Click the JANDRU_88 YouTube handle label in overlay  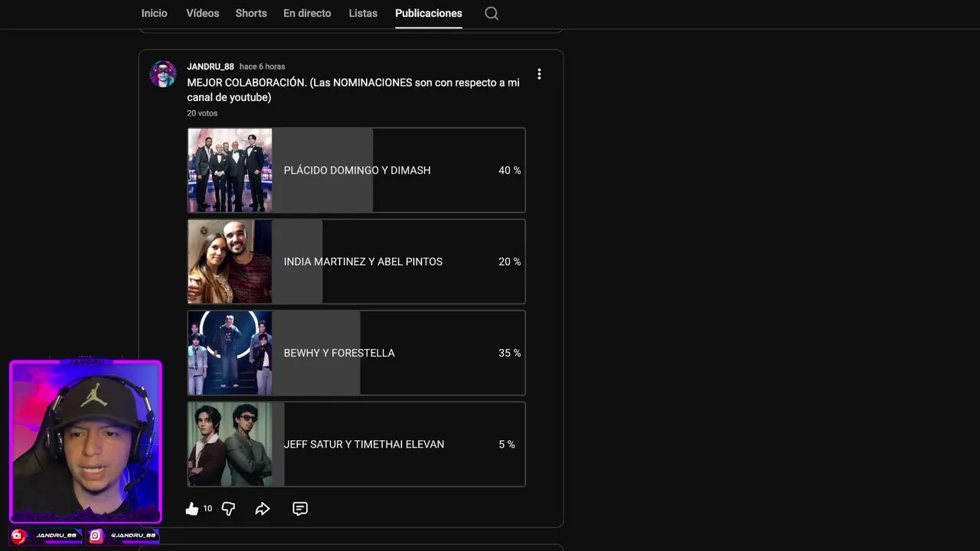56,536
